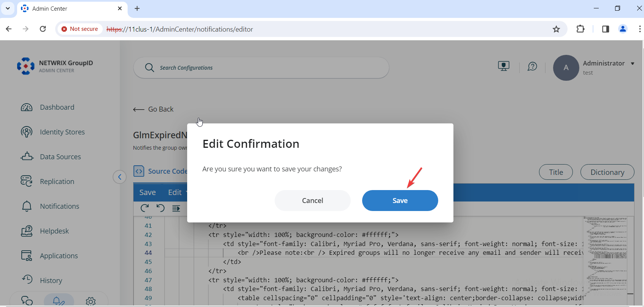The width and height of the screenshot is (644, 307).
Task: Select Identity Stores in the sidebar
Action: tap(62, 132)
